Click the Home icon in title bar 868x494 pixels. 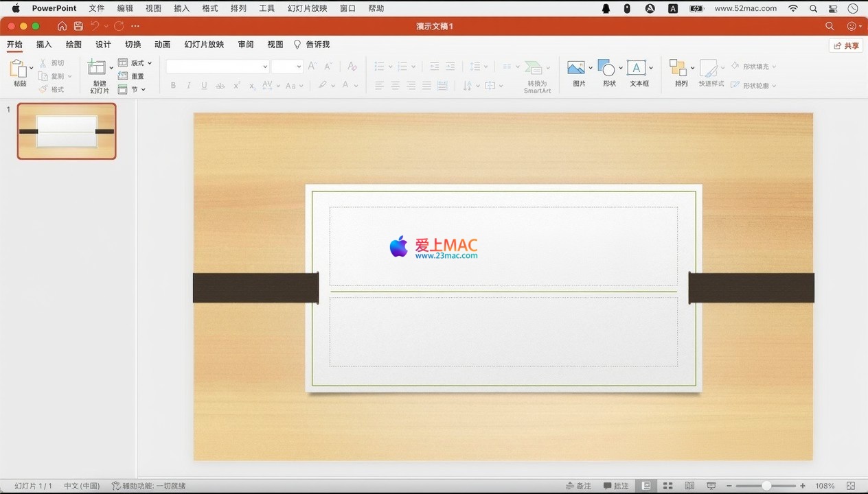[x=62, y=26]
